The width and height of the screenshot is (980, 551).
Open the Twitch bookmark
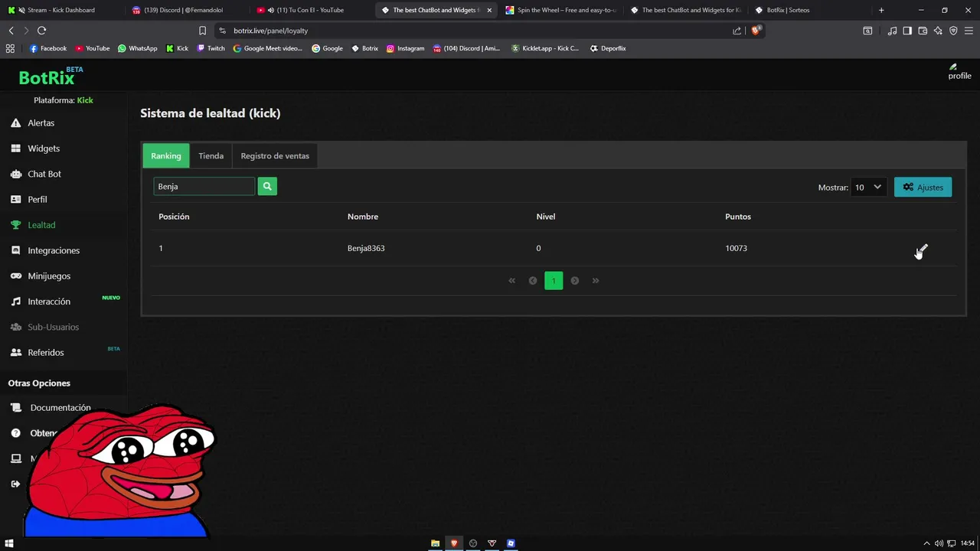point(211,48)
